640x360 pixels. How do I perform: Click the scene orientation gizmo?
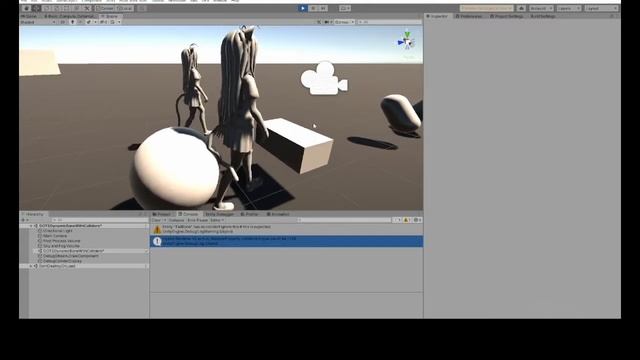pos(407,41)
